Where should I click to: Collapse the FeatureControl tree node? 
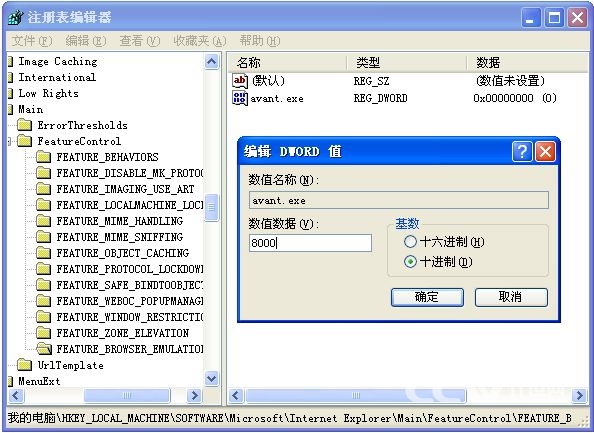[x=10, y=141]
